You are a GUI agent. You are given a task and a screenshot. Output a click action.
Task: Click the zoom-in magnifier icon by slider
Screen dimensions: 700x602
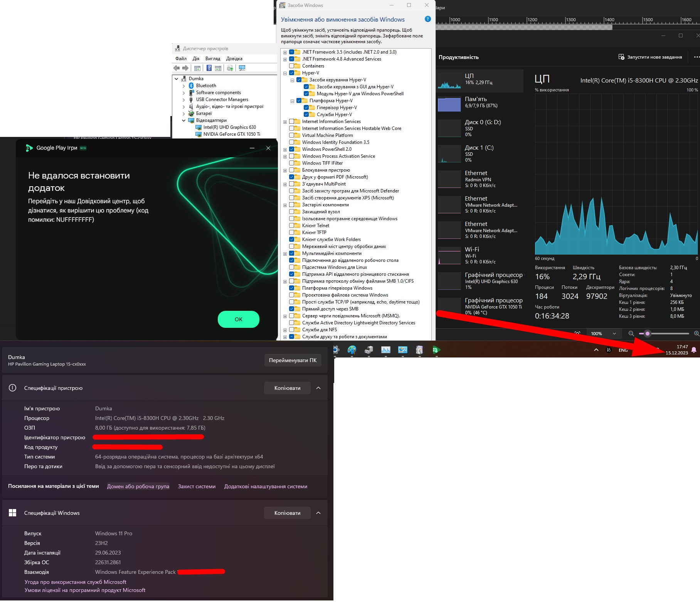(696, 334)
